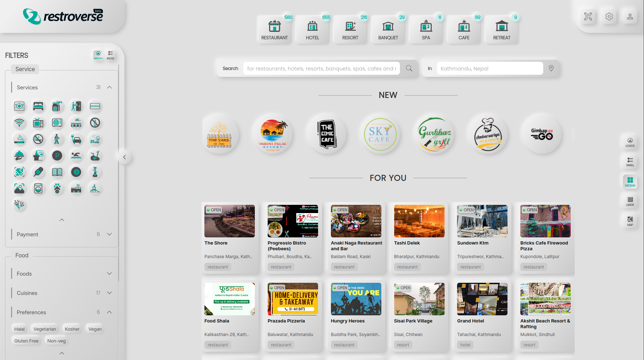
Task: Open the settings gear icon
Action: tap(609, 16)
